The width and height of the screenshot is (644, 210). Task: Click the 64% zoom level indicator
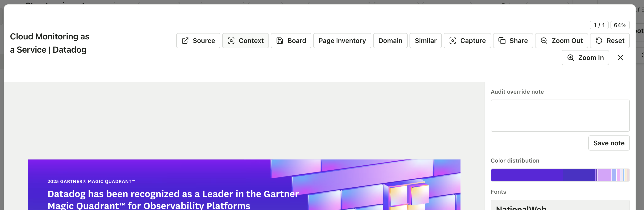[x=620, y=25]
